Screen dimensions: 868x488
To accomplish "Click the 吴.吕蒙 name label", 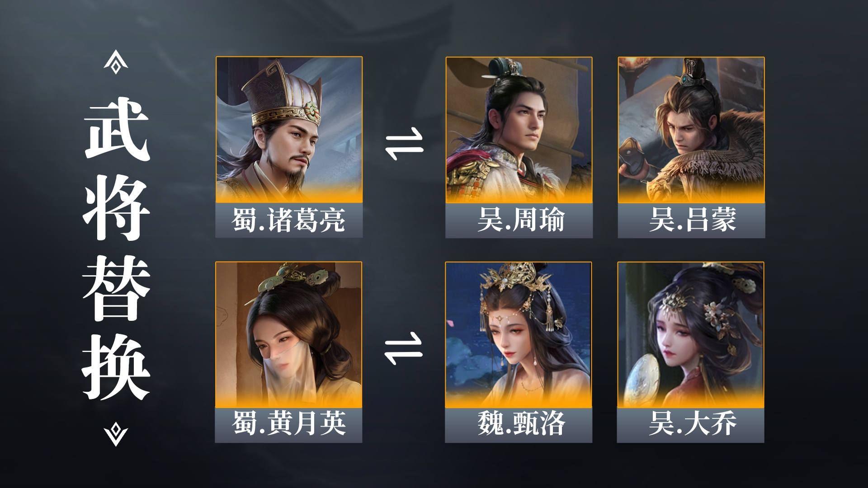I will (x=691, y=221).
